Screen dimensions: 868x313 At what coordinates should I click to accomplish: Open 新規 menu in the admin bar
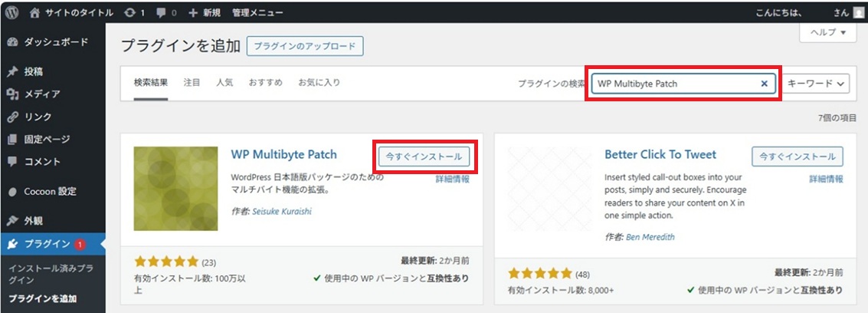pos(211,13)
